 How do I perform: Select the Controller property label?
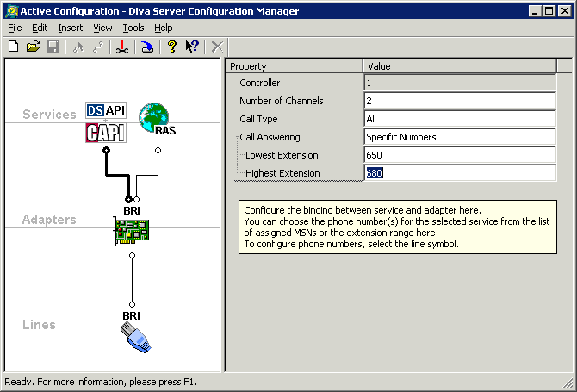click(260, 83)
